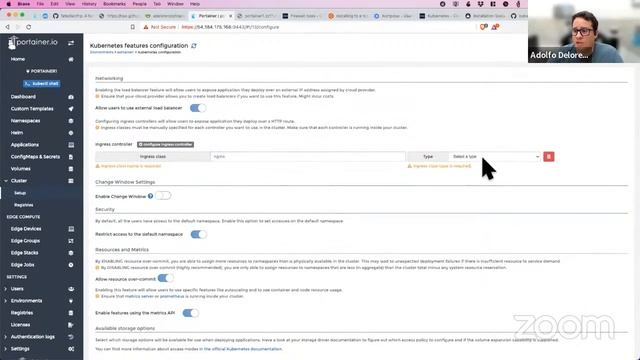Screen dimensions: 640x360
Task: Click the browser reload icon
Action: 29,27
